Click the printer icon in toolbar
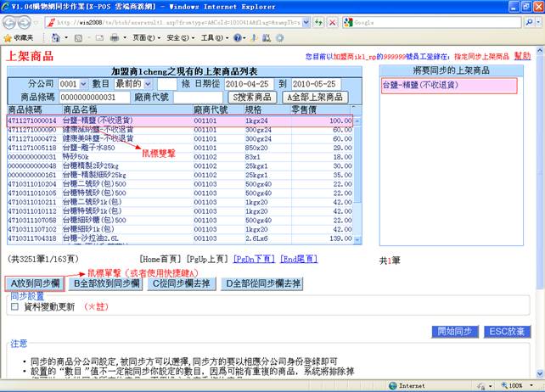This screenshot has width=545, height=392. tap(115, 38)
